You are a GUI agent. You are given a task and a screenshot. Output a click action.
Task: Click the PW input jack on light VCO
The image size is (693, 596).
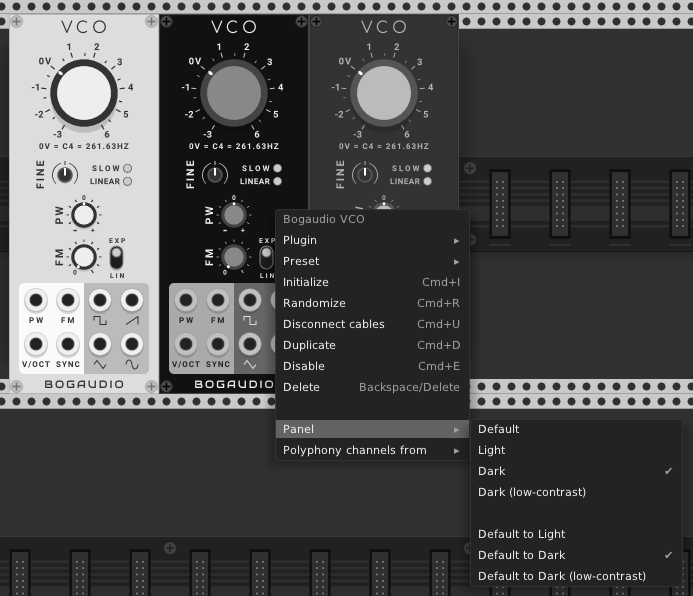coord(36,300)
